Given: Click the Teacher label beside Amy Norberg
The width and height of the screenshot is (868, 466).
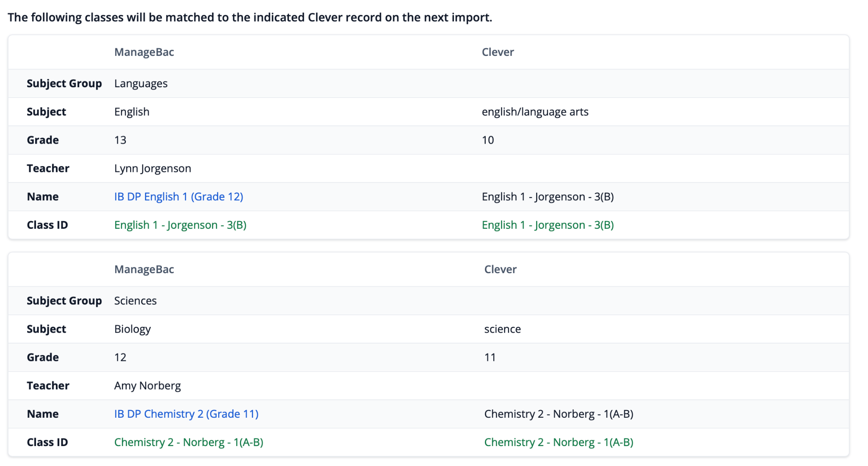Looking at the screenshot, I should tap(48, 386).
